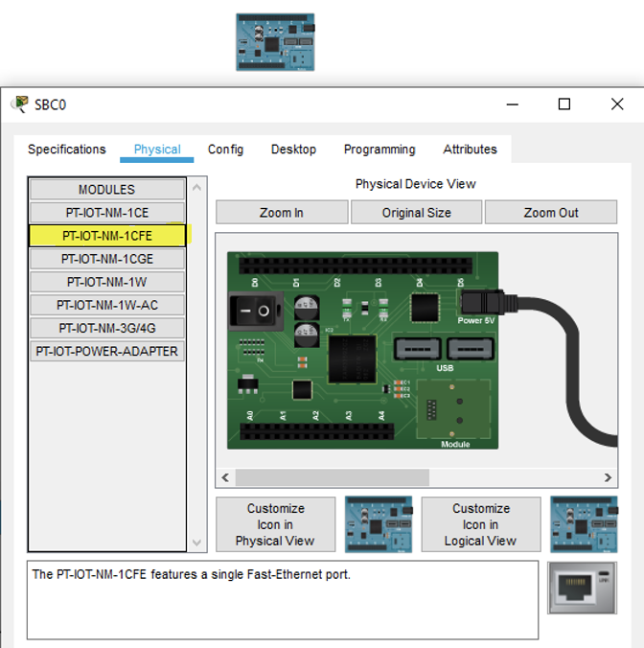Click the Module slot on the board
The height and width of the screenshot is (648, 644).
455,412
